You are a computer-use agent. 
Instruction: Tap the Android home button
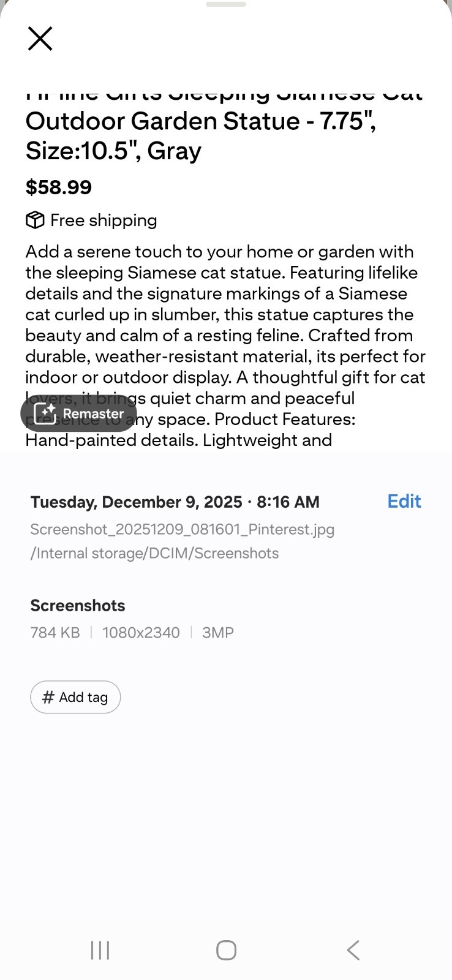pos(226,950)
